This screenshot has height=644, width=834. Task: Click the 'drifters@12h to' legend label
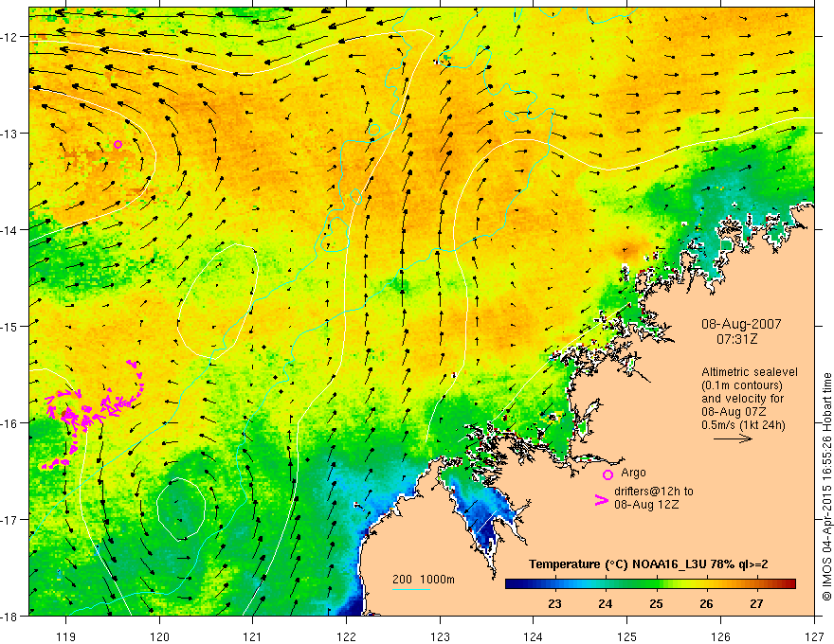654,492
